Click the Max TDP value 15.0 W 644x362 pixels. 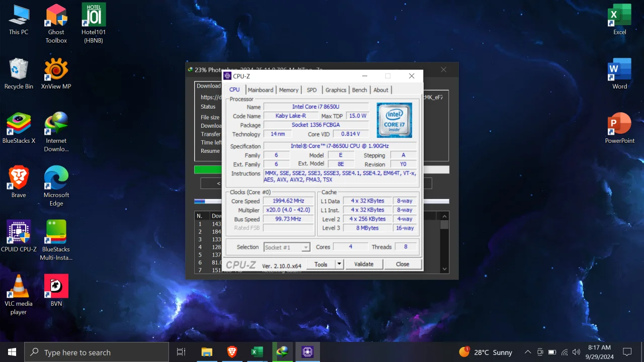358,116
